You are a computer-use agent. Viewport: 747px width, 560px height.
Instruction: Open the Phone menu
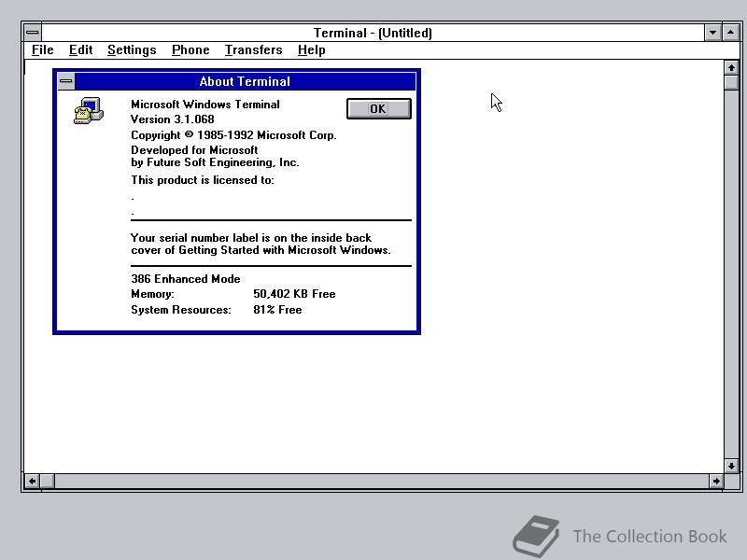coord(190,50)
